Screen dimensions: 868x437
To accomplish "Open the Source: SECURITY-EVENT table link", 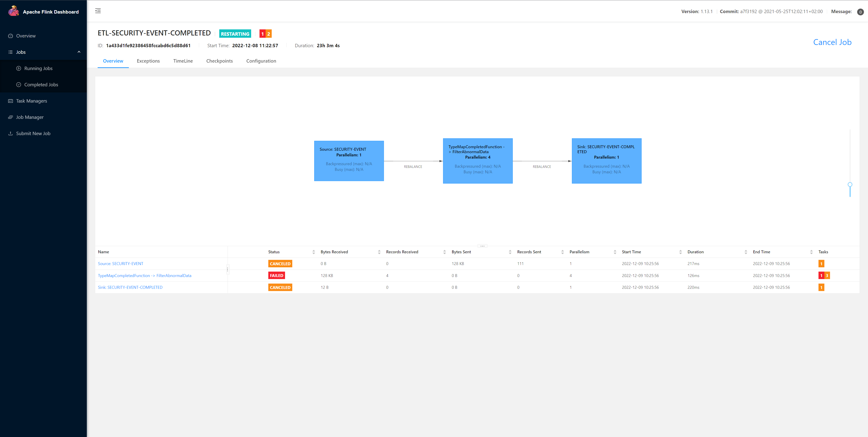I will 120,264.
